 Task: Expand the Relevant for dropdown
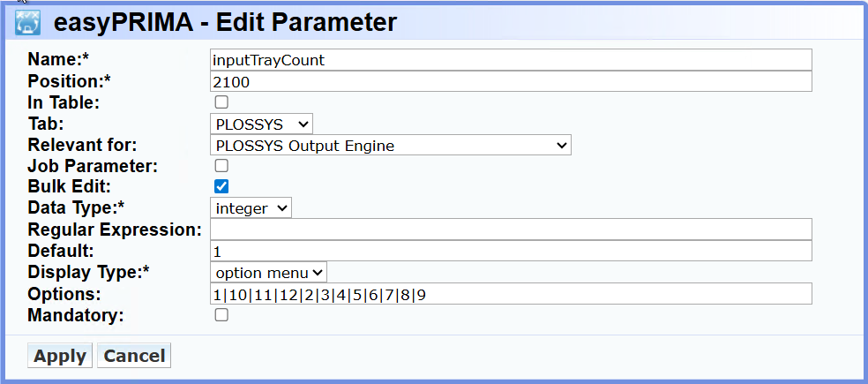click(x=390, y=145)
